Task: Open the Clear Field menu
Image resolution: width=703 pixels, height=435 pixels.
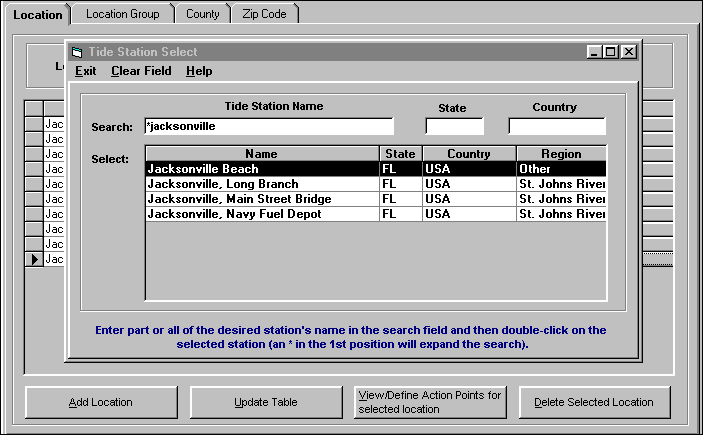Action: pyautogui.click(x=141, y=71)
